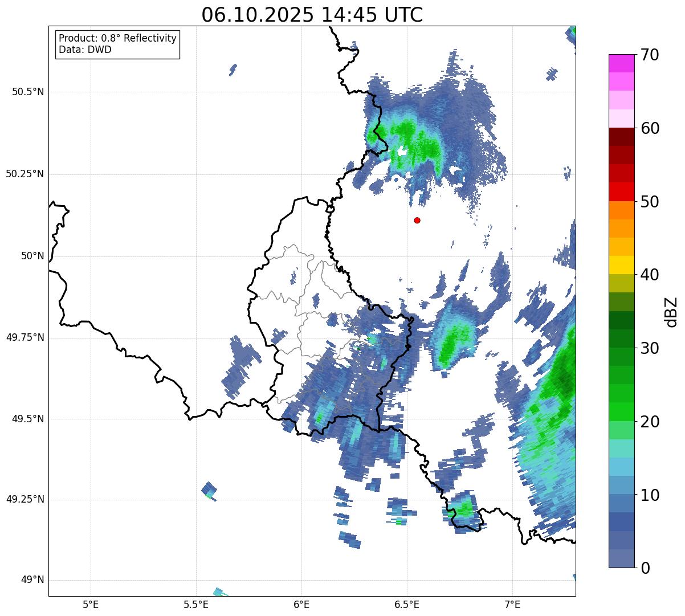685x616 pixels.
Task: Click the red radar site marker dot
Action: (417, 220)
